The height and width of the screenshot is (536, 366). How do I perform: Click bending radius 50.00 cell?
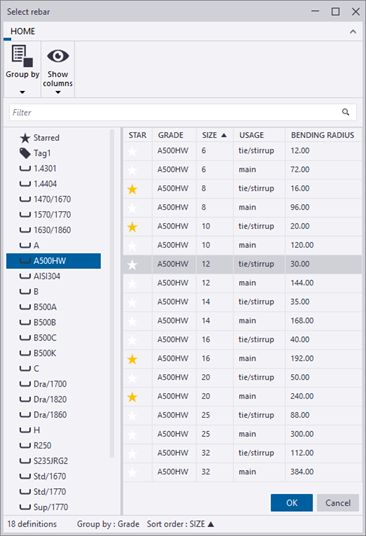323,377
